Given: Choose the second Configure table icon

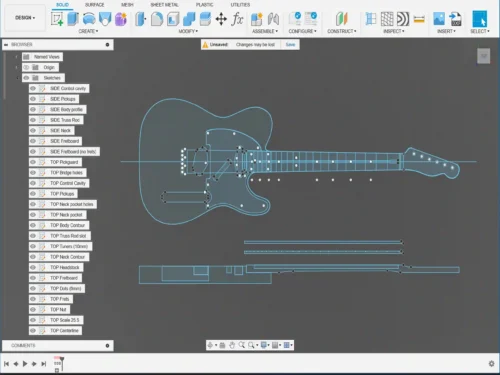Looking at the screenshot, I should [311, 19].
